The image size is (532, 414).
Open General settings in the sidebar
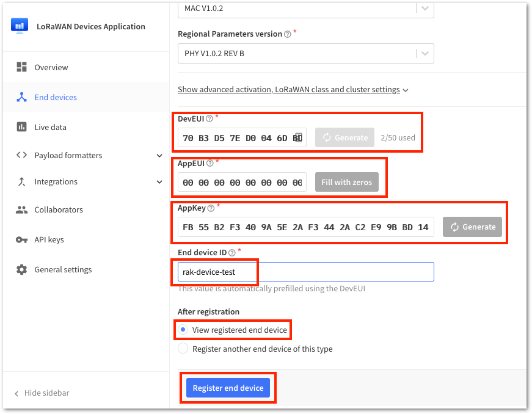[86, 269]
